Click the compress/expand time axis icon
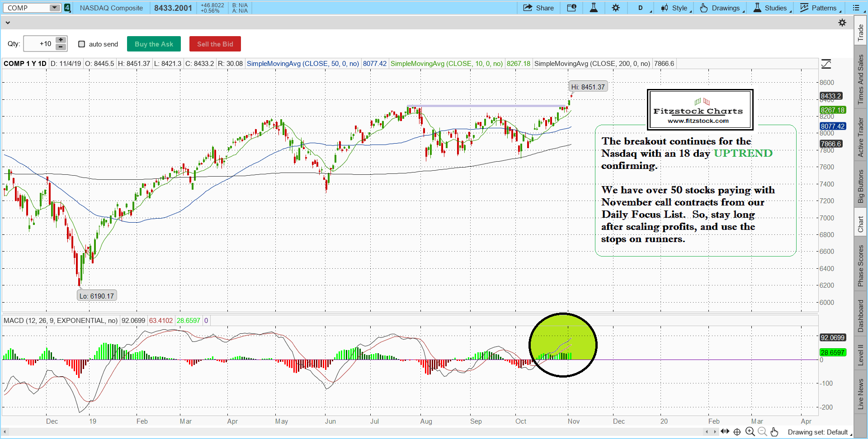Screen dimensions: 868x439 tap(725, 432)
